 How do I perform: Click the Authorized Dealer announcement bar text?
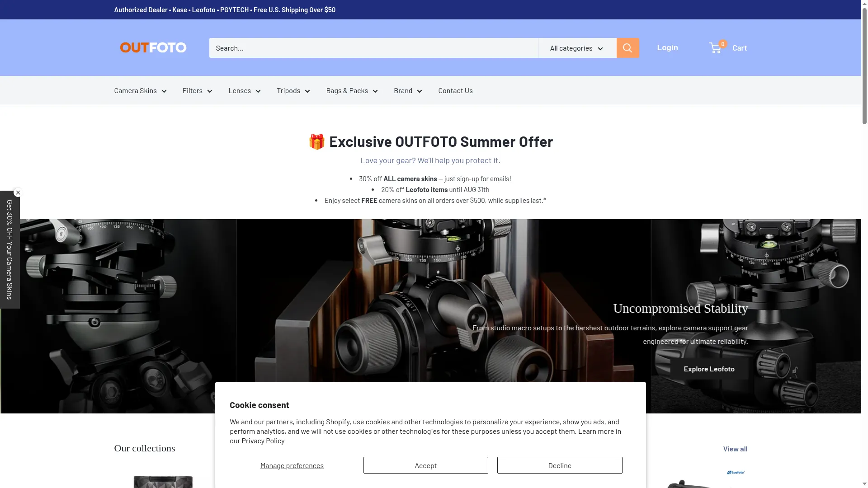click(225, 9)
